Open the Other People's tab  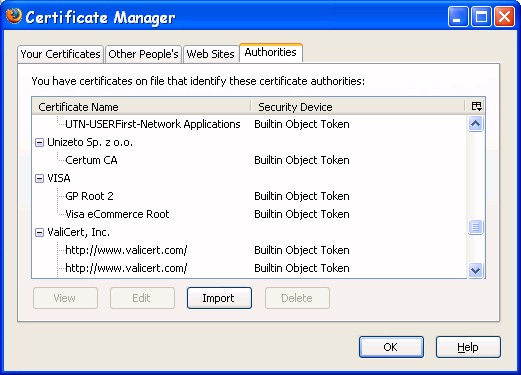tap(143, 54)
